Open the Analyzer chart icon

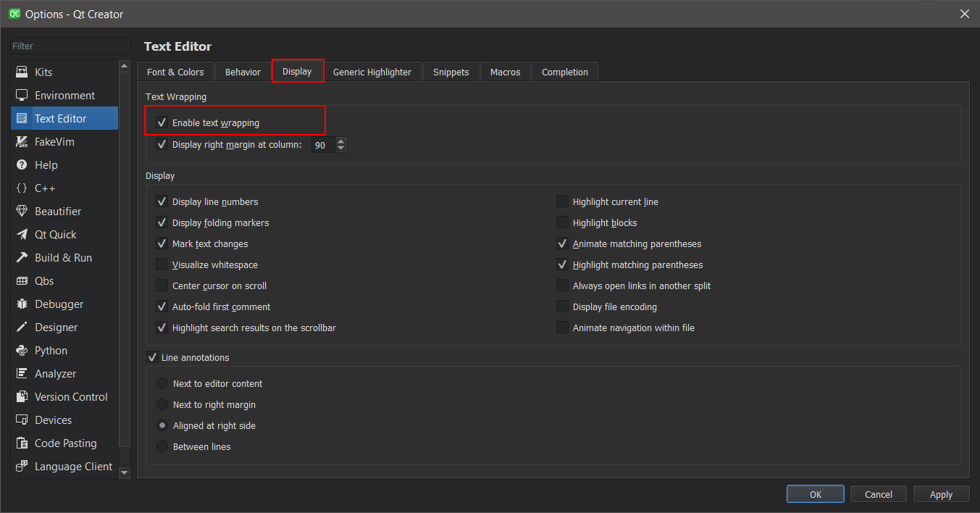pyautogui.click(x=22, y=374)
